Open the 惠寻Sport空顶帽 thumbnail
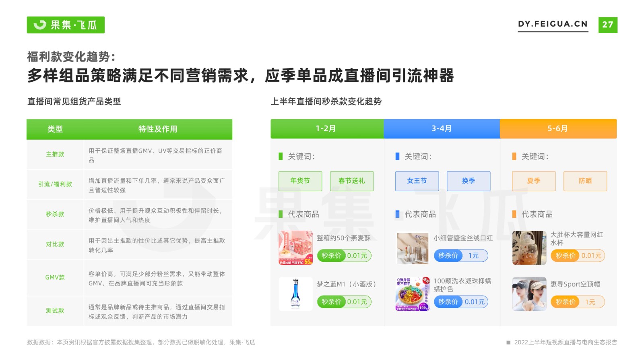644x362 pixels. tap(529, 294)
